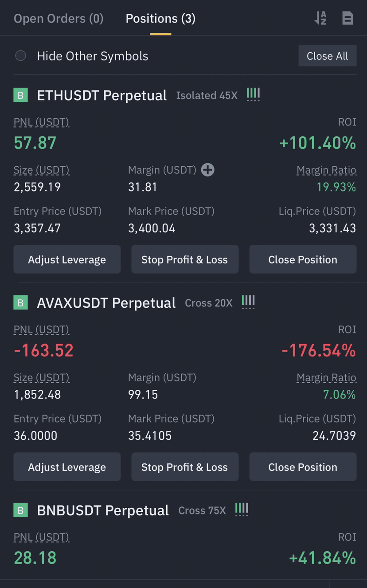Click the add margin plus icon
Screen dimensions: 367x588
click(207, 170)
